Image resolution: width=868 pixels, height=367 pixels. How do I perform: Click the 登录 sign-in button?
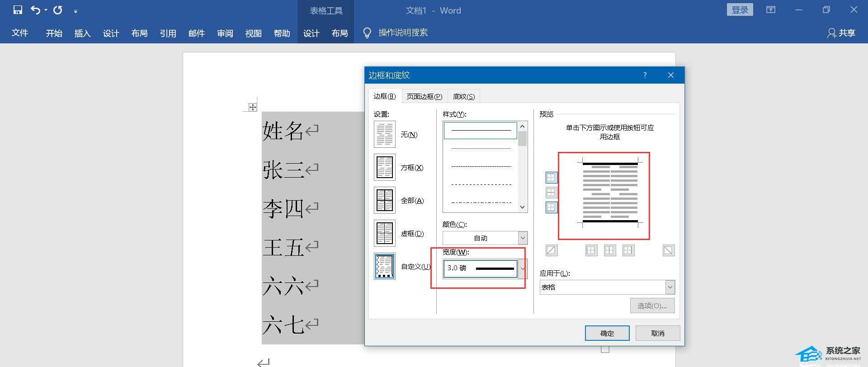[x=740, y=10]
